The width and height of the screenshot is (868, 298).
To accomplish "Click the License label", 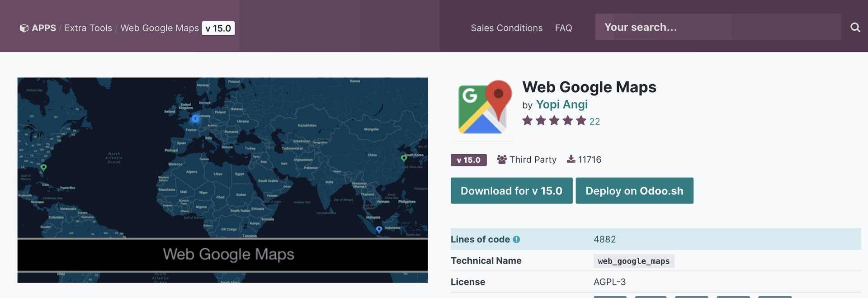I will coord(468,282).
